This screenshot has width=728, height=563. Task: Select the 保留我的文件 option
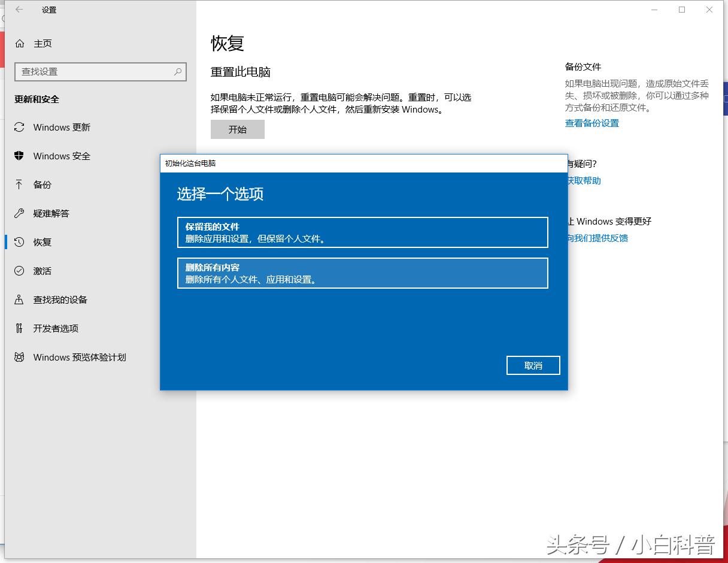[362, 232]
